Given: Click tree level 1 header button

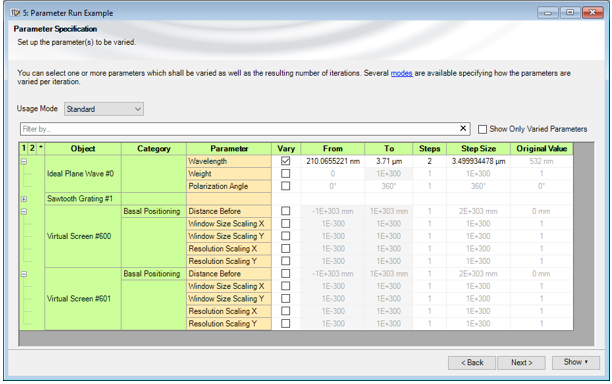Looking at the screenshot, I should point(24,148).
